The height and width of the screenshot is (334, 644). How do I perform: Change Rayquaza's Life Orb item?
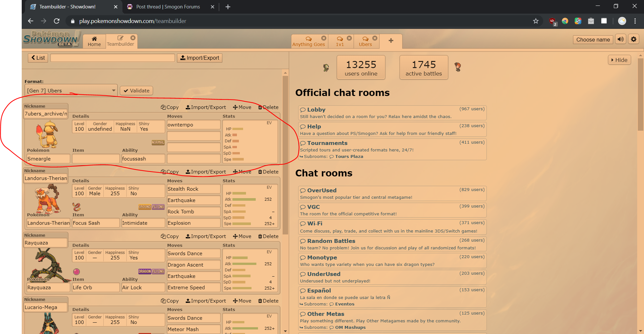pyautogui.click(x=96, y=288)
